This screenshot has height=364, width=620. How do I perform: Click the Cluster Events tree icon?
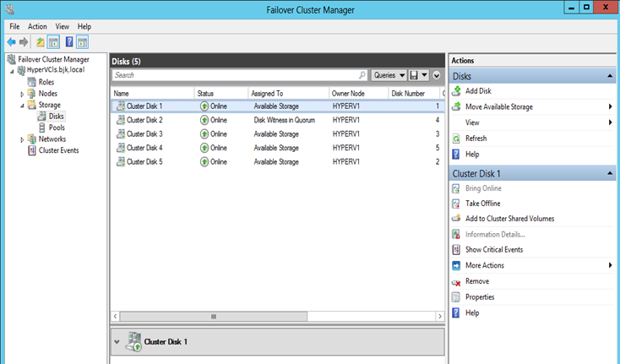(x=32, y=150)
